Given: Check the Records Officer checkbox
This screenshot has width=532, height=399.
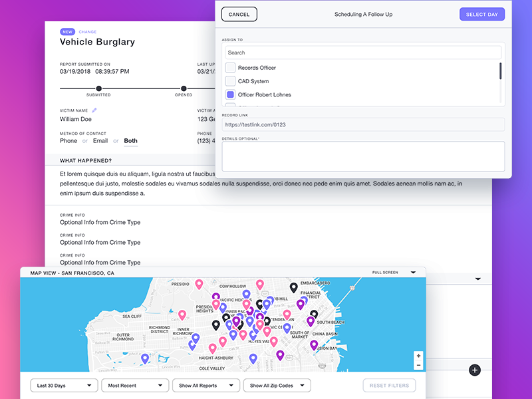Looking at the screenshot, I should 229,67.
